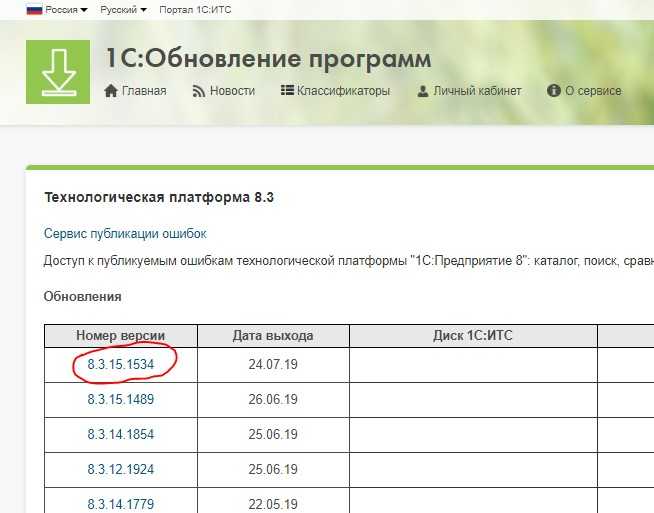Screen dimensions: 654x513
Task: Click the person icon beside Личный кабинет
Action: [x=423, y=91]
